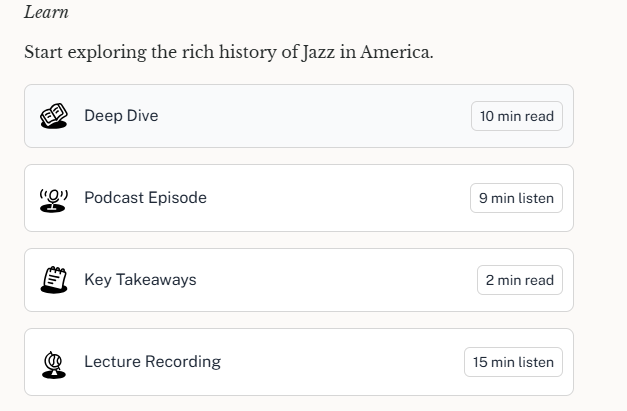Click empty middle area of Key Takeaways card
This screenshot has width=627, height=411.
pyautogui.click(x=336, y=280)
